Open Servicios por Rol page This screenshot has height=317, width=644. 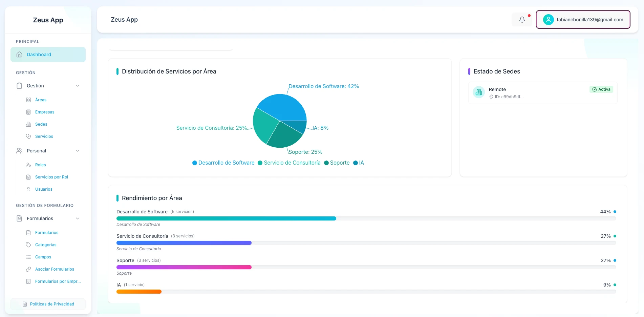pyautogui.click(x=51, y=177)
